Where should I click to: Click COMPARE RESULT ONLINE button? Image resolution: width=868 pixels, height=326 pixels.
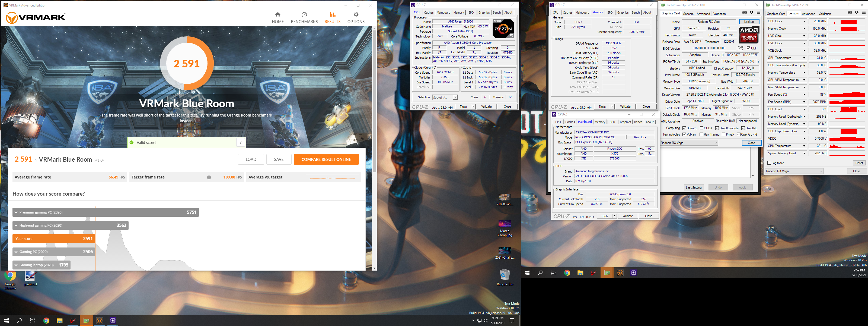coord(326,159)
